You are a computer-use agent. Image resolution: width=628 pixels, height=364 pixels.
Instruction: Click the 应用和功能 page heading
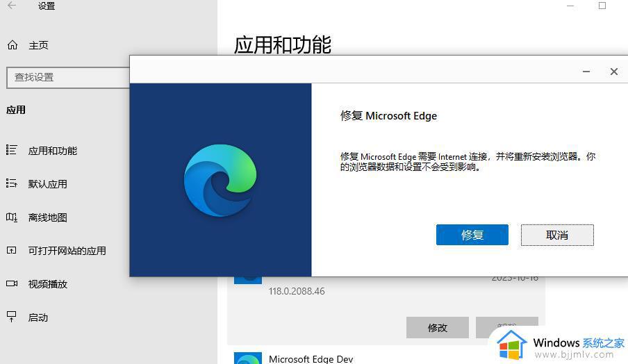click(x=282, y=44)
